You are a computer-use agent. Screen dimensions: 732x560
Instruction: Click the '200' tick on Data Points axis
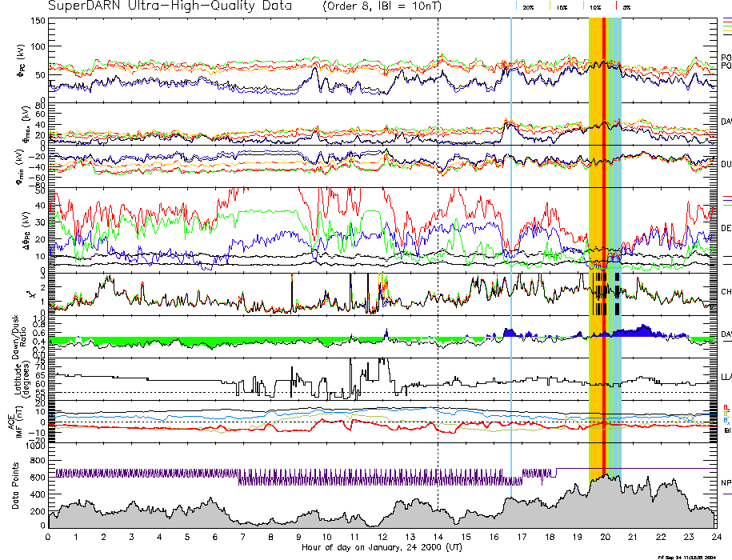pos(38,511)
